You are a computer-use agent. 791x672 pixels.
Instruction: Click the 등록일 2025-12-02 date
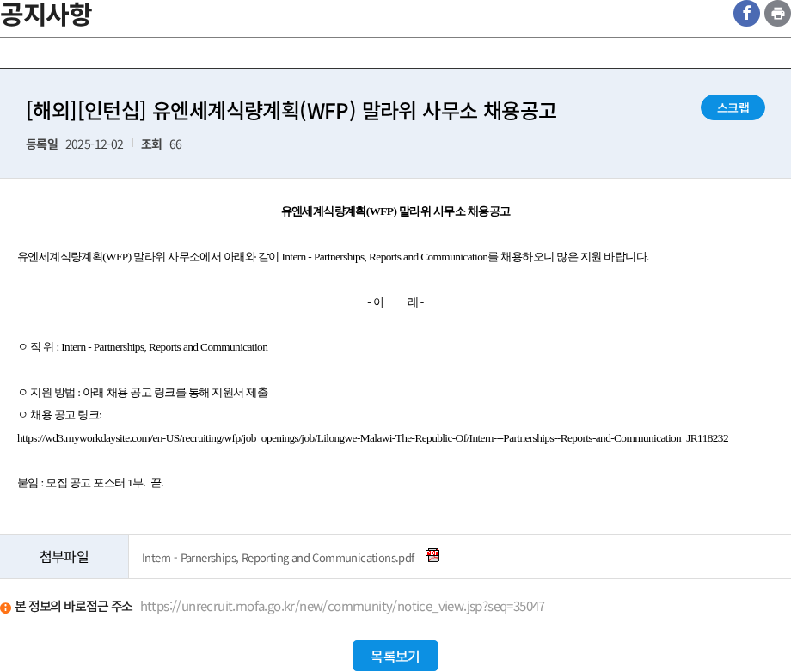coord(75,144)
